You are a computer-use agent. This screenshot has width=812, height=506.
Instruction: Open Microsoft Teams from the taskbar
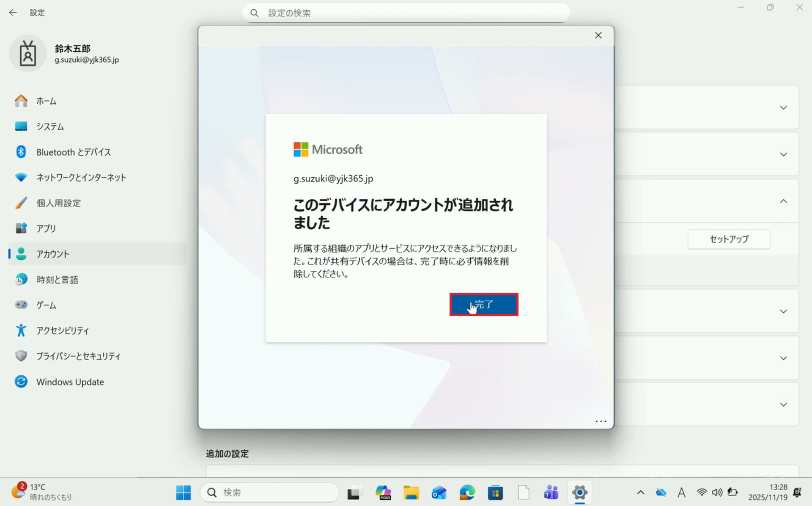(x=551, y=492)
